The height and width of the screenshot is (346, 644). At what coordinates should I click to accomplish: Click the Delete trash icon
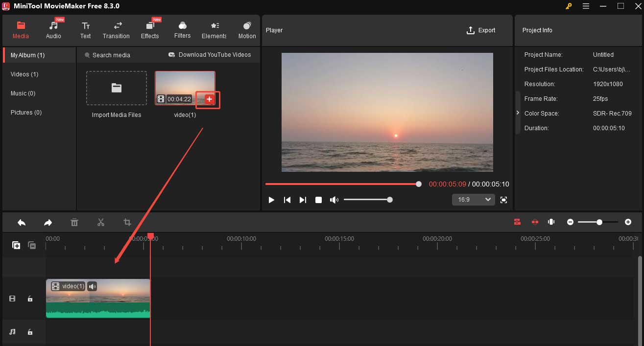pyautogui.click(x=74, y=222)
